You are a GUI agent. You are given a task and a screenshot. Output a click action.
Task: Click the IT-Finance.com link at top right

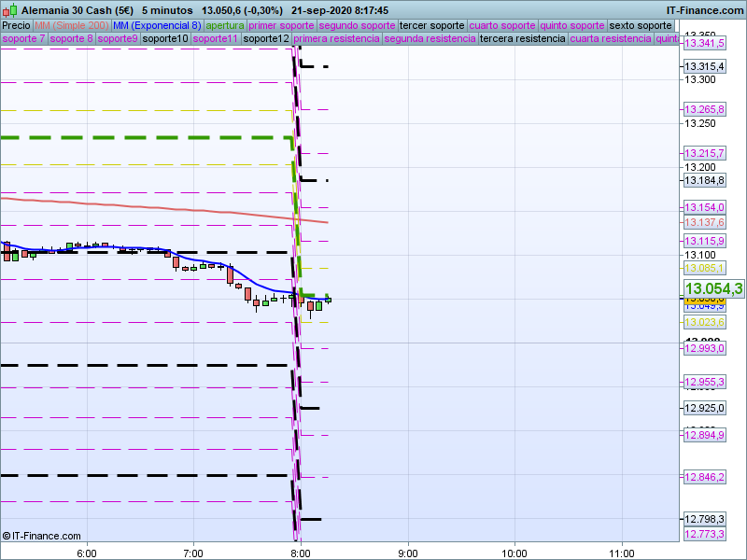click(704, 10)
